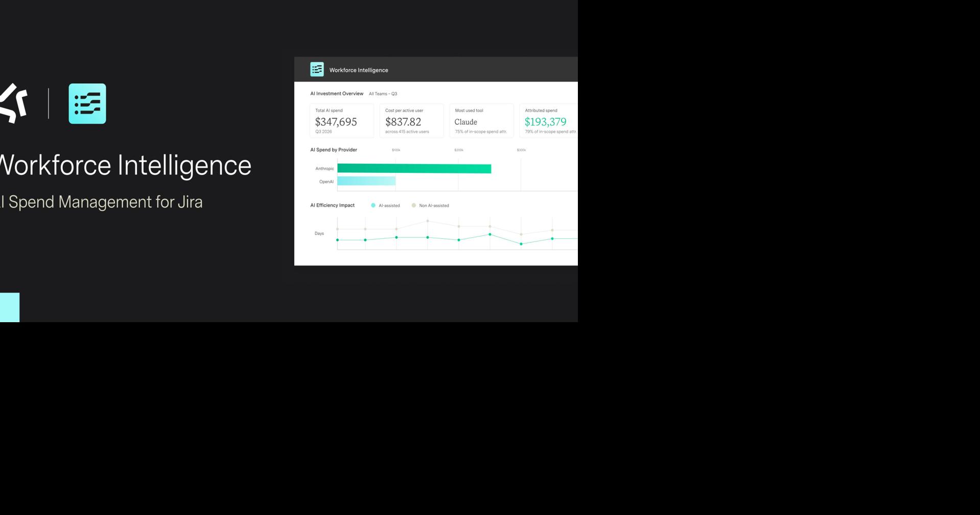Click the $200k axis label
This screenshot has width=980, height=515.
coord(459,150)
